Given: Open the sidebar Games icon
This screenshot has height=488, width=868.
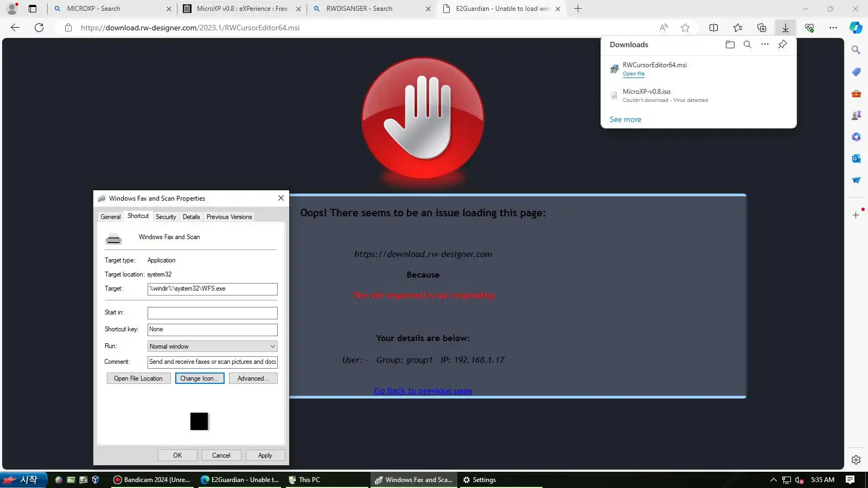Looking at the screenshot, I should point(856,115).
